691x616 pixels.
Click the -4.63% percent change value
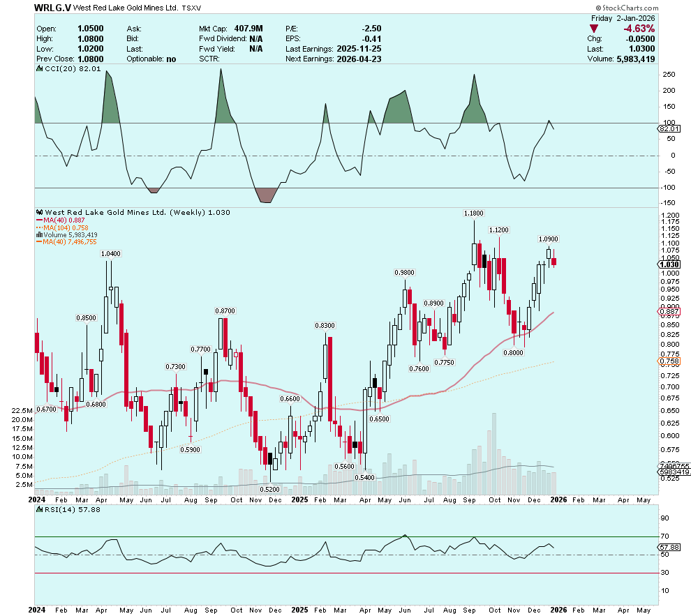[x=639, y=29]
